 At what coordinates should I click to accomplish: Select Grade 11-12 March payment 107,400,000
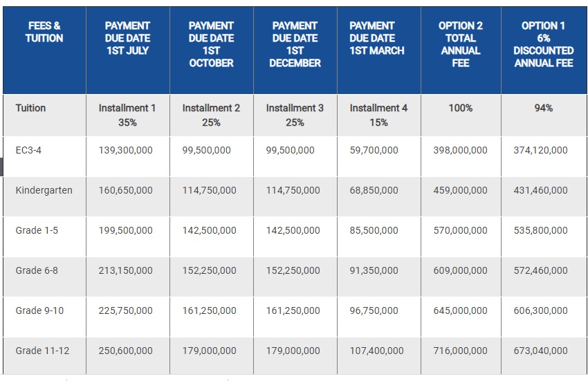coord(376,351)
